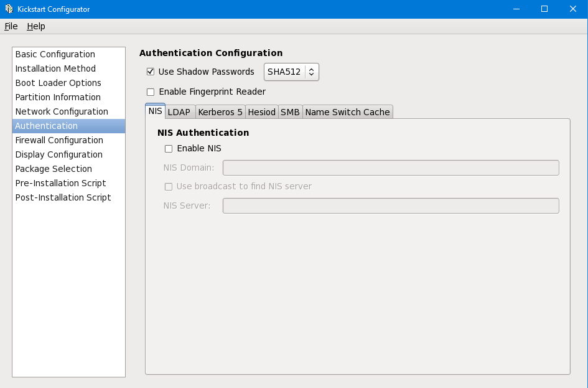588x388 pixels.
Task: Close the Kickstart Configurator window
Action: (x=573, y=9)
